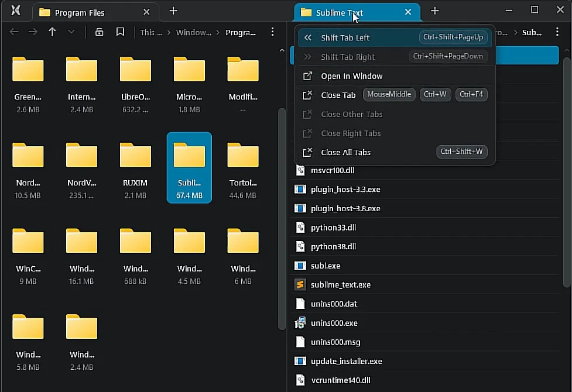Go forward in left pane
Viewport: 572px width, 392px height.
tap(33, 32)
